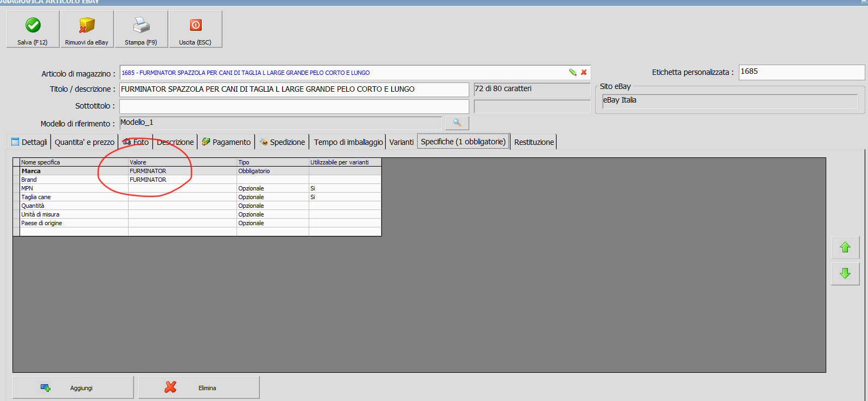
Task: Click the Nome specifica column header
Action: [74, 162]
